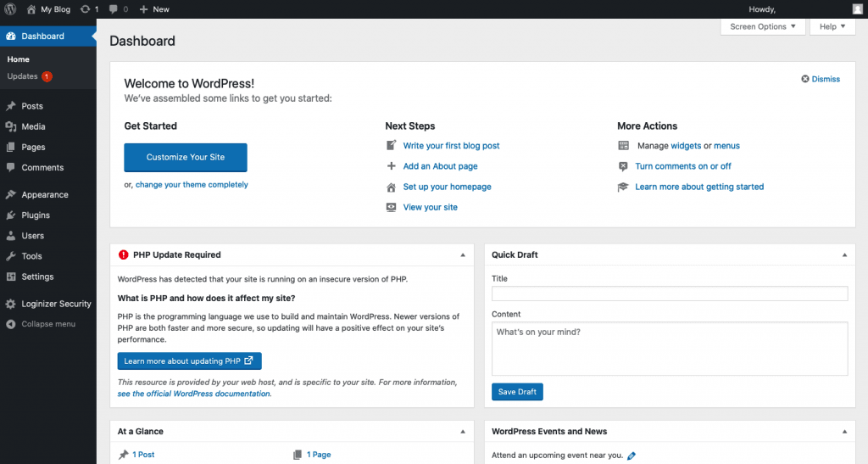Click Learn more about updating PHP button
The width and height of the screenshot is (868, 464).
pyautogui.click(x=189, y=361)
